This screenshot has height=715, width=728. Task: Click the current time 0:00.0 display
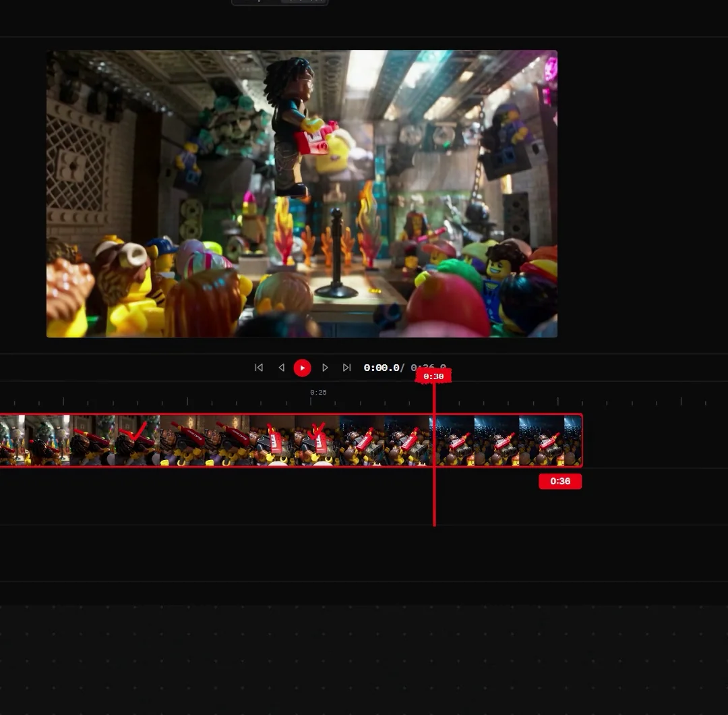[x=381, y=368]
